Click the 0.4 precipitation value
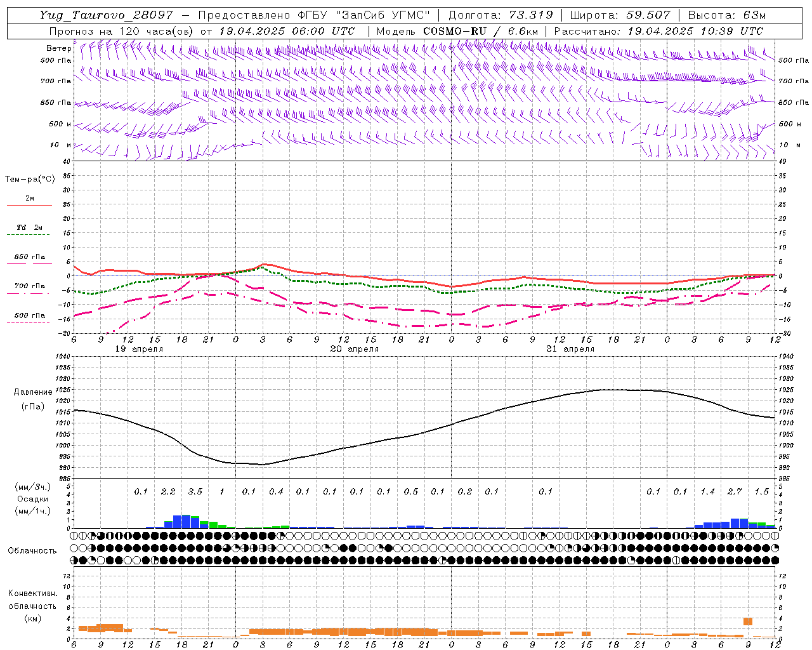 coord(276,491)
